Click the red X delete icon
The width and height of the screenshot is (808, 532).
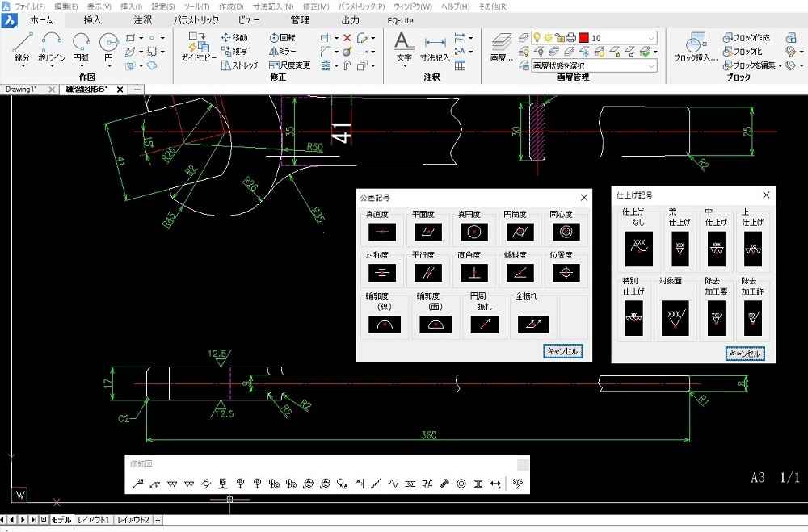coord(347,38)
